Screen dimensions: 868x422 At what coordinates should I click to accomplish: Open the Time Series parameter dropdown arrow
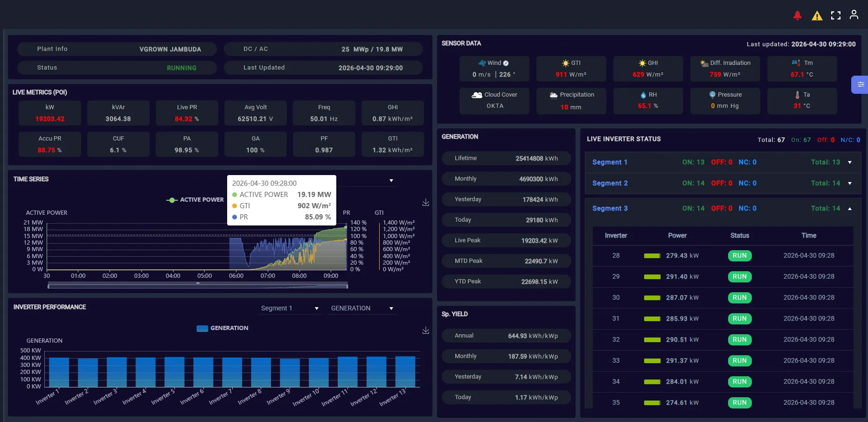[x=391, y=181]
